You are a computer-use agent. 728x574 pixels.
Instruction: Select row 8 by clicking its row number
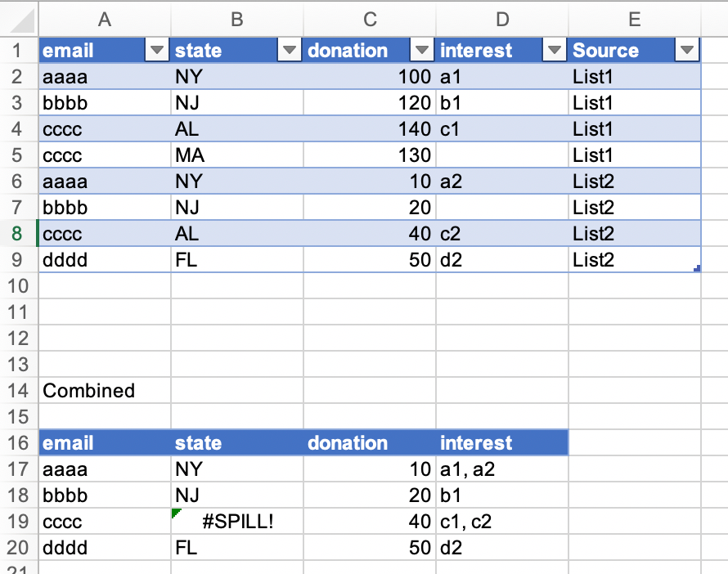[x=18, y=234]
